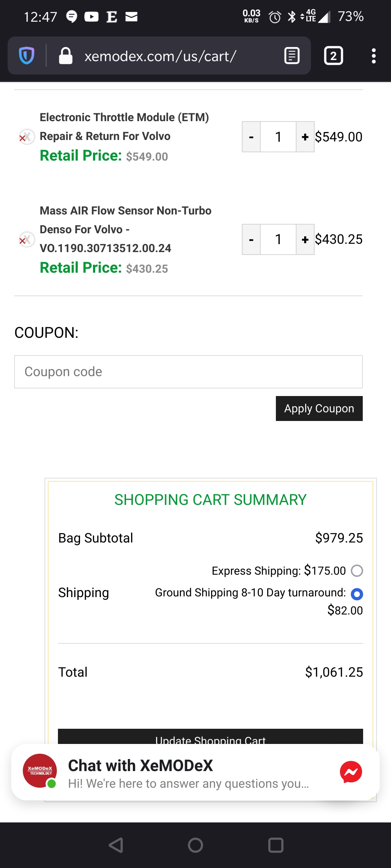Image resolution: width=391 pixels, height=868 pixels.
Task: Decrease Mass AIR Flow Sensor quantity
Action: (251, 239)
